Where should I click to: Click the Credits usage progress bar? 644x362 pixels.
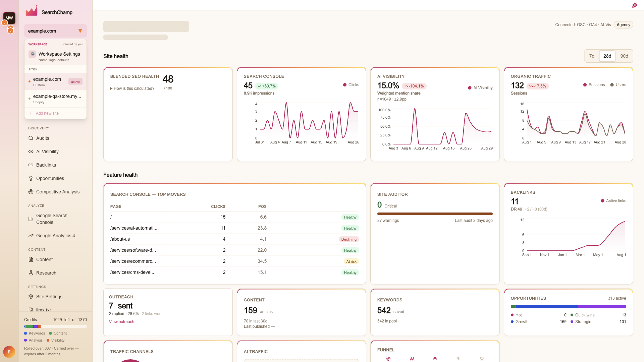click(55, 326)
